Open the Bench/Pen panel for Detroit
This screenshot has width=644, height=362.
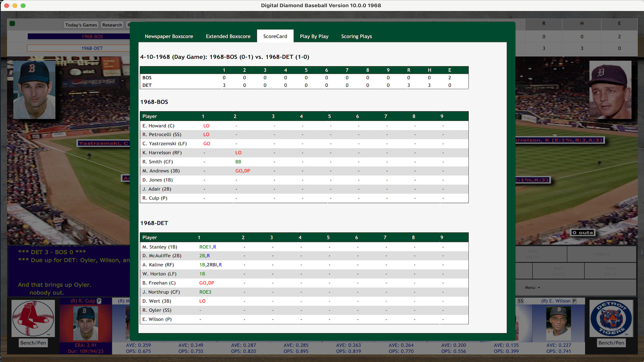click(612, 343)
